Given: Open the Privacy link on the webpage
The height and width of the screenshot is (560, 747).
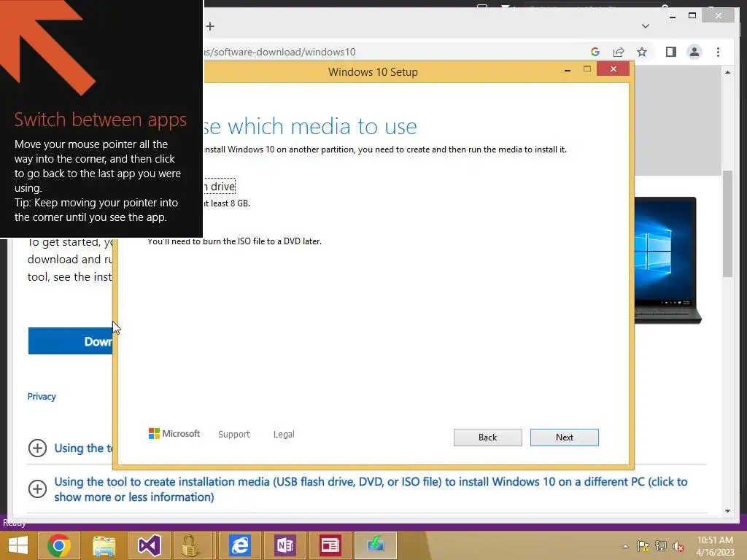Looking at the screenshot, I should (42, 397).
